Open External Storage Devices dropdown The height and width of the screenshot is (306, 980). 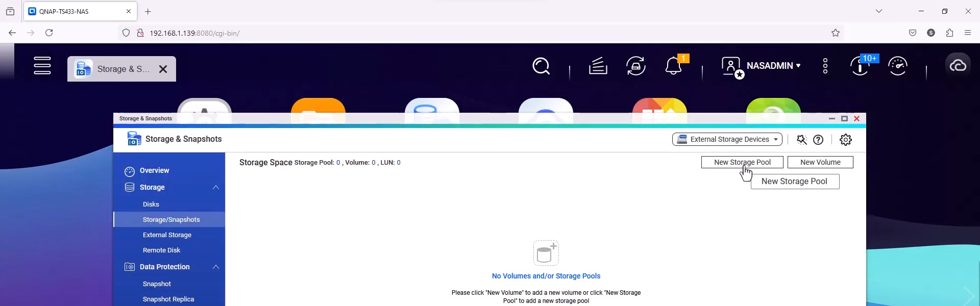[727, 139]
